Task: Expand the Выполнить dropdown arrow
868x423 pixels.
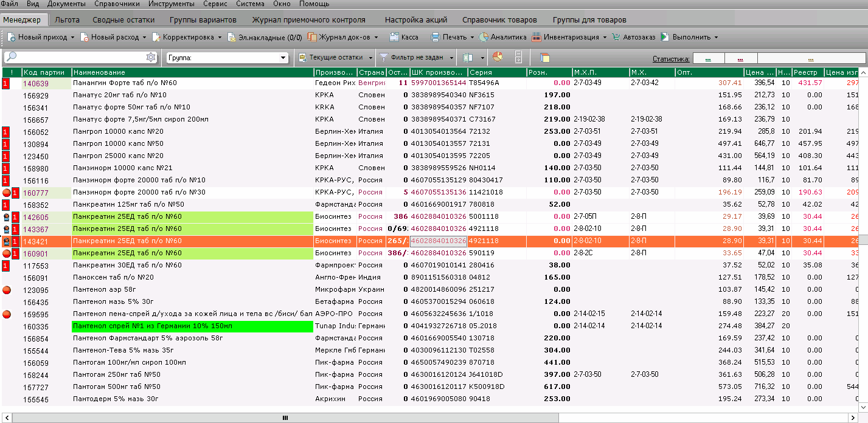Action: click(x=716, y=38)
